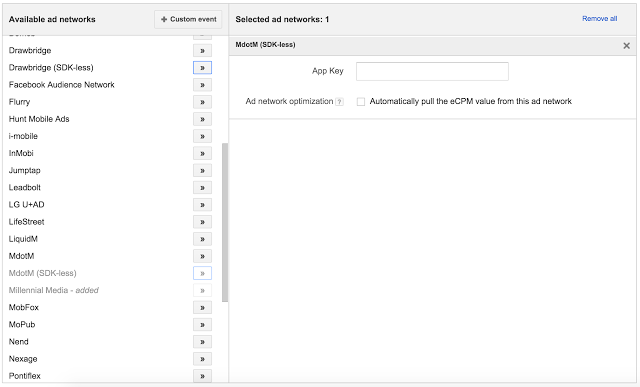Click the InMobi label
The width and height of the screenshot is (640, 387).
click(21, 153)
